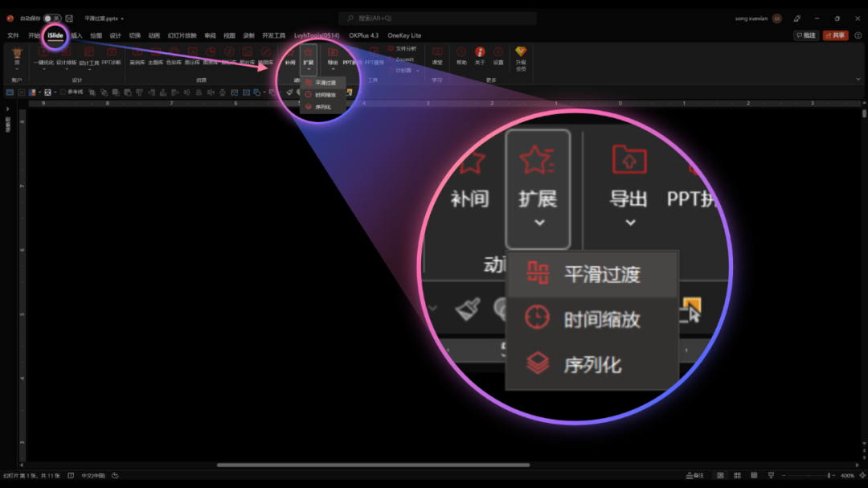Open the 案例库 library
Screen dimensions: 868x488
coord(137,56)
